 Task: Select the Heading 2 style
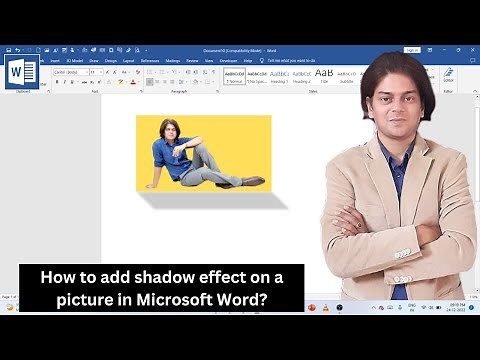pos(302,77)
